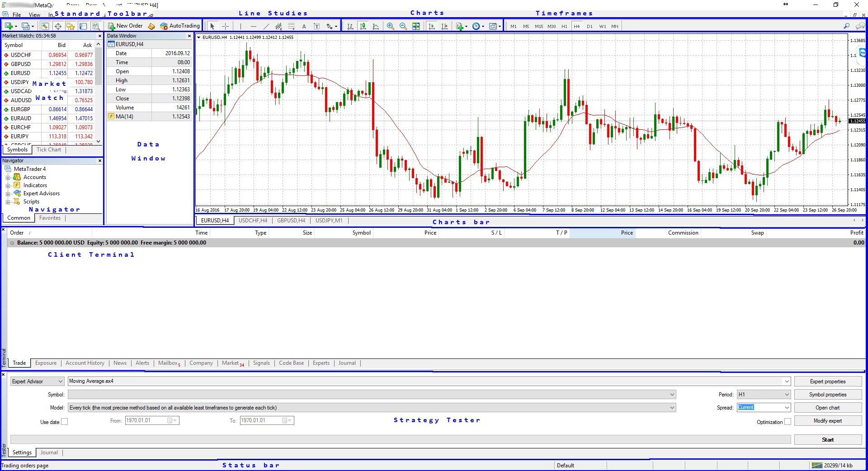Switch timeframe to D1

tap(590, 26)
